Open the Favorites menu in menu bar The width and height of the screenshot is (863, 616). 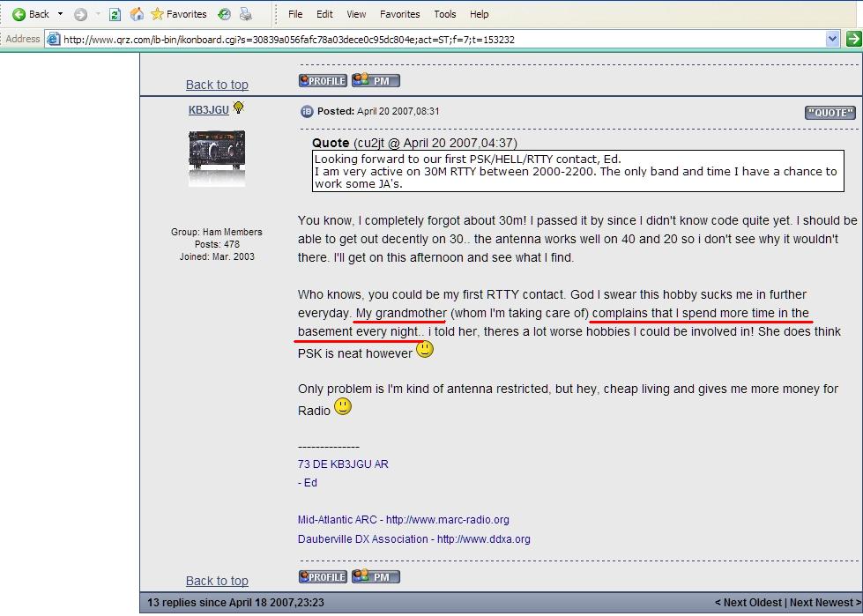[399, 14]
